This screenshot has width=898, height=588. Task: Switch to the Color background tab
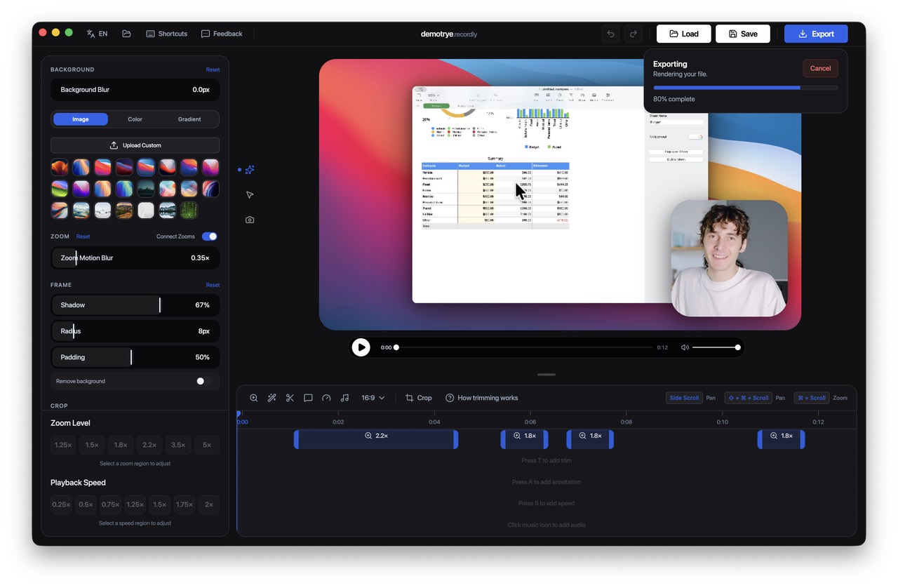(135, 119)
